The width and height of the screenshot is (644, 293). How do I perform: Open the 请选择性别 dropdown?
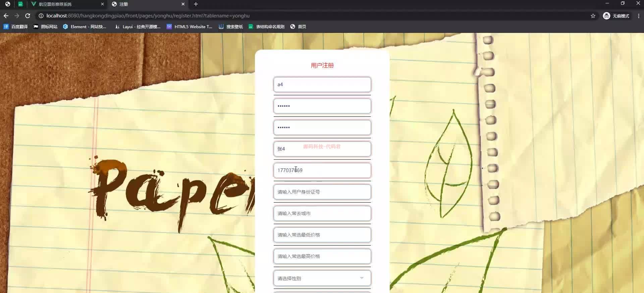(x=322, y=278)
